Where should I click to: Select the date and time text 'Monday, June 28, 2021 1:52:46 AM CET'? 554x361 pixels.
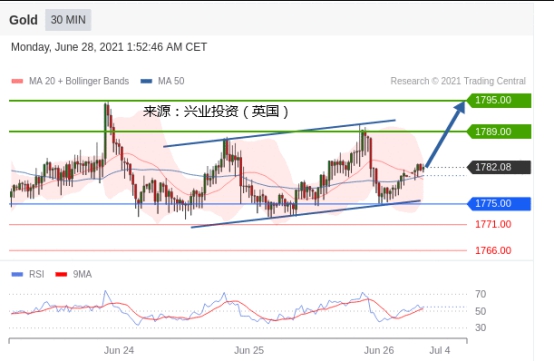click(109, 47)
